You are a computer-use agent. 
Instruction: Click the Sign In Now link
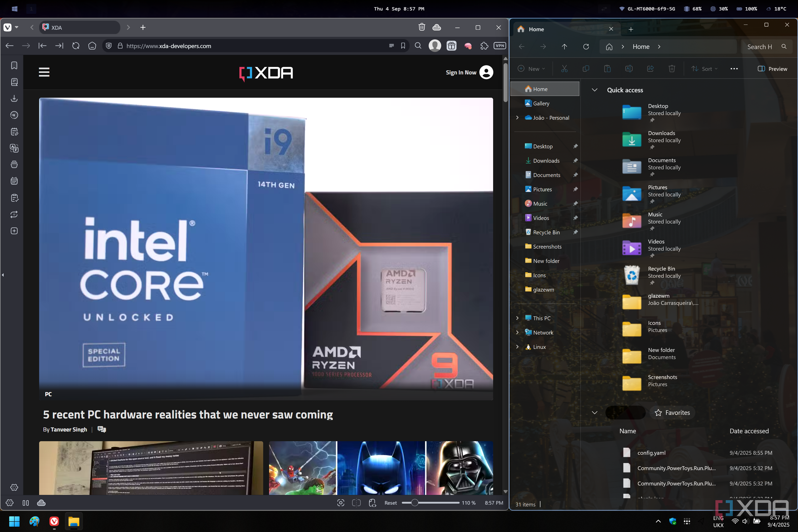[461, 72]
